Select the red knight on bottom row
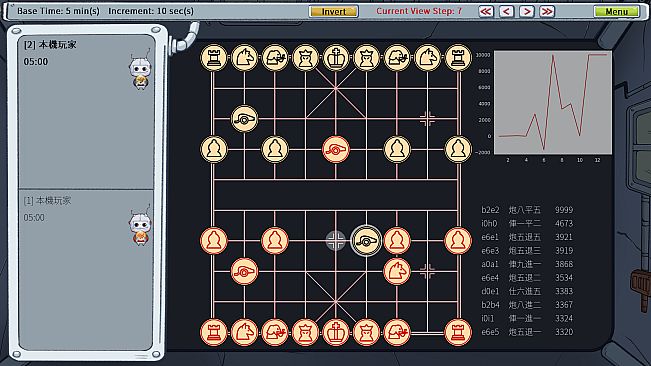 coord(244,332)
